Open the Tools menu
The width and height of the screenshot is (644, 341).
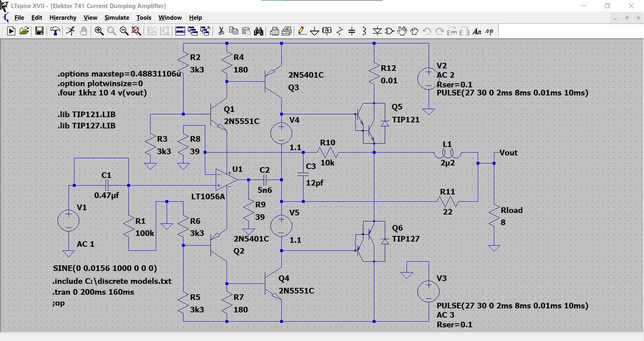144,18
